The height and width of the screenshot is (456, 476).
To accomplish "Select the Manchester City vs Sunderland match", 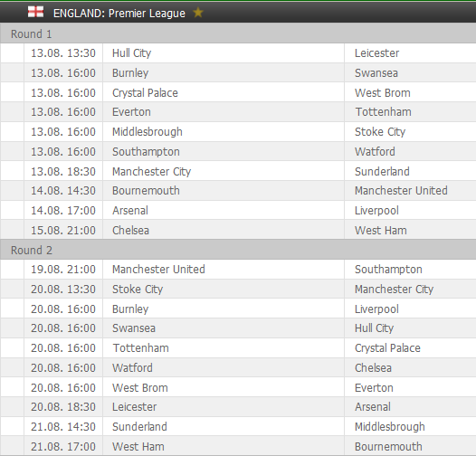I will (238, 171).
